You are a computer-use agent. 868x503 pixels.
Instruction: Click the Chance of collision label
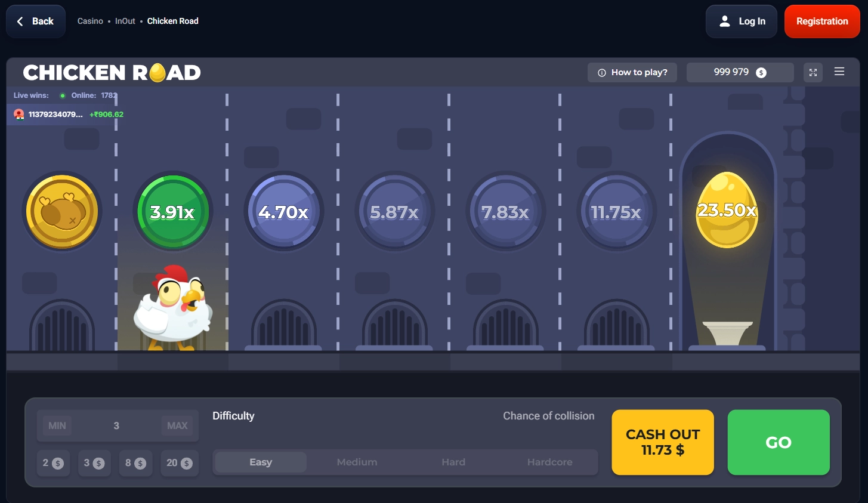(549, 416)
